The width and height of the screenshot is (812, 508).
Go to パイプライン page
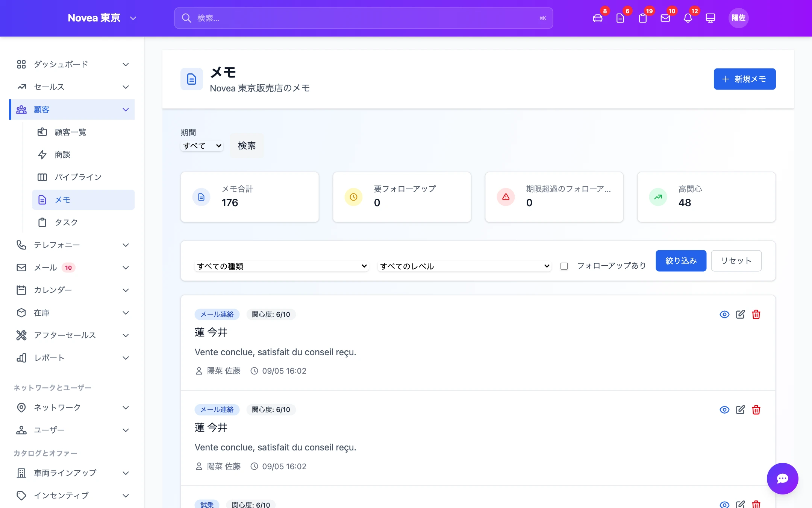pos(83,177)
